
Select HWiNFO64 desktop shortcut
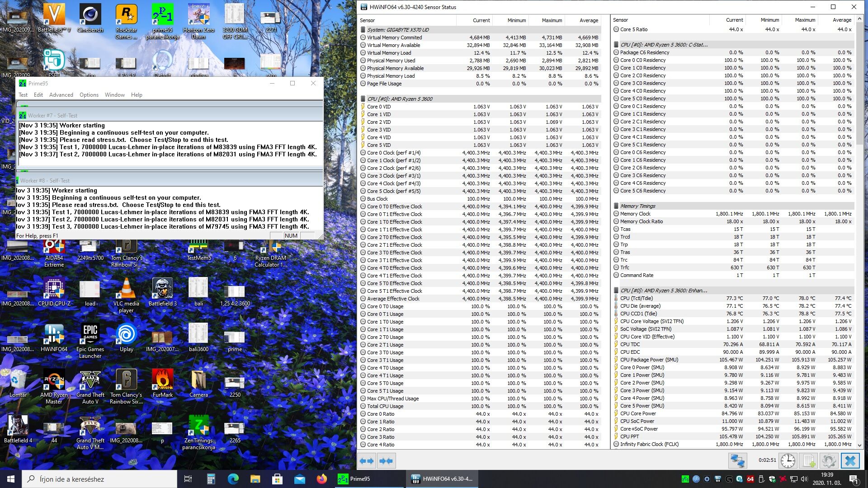54,338
